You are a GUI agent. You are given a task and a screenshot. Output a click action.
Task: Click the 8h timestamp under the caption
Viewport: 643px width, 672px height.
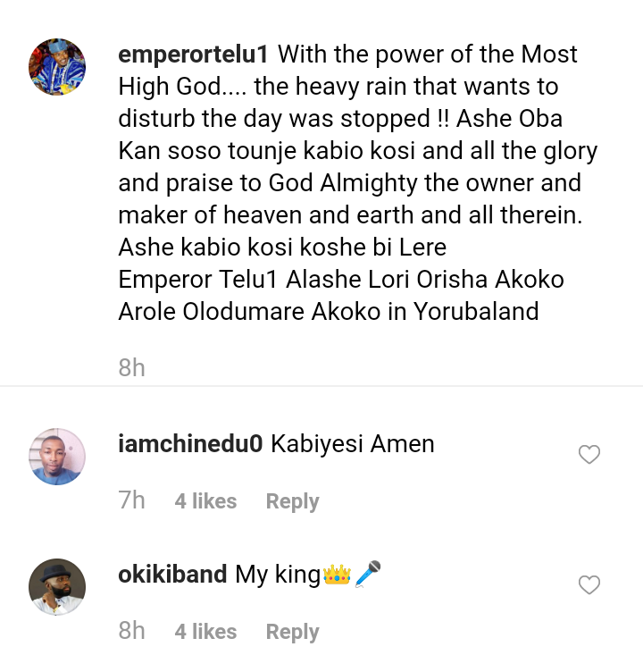tap(131, 367)
